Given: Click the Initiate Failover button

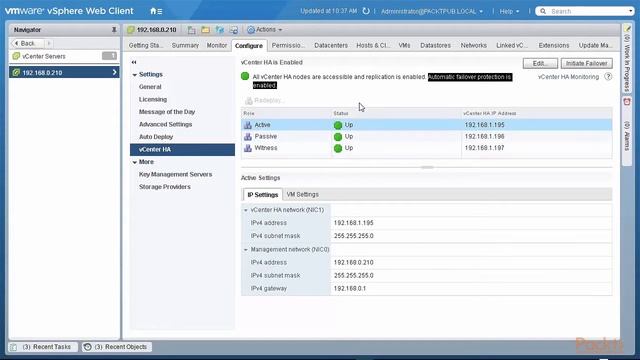Looking at the screenshot, I should click(x=587, y=63).
